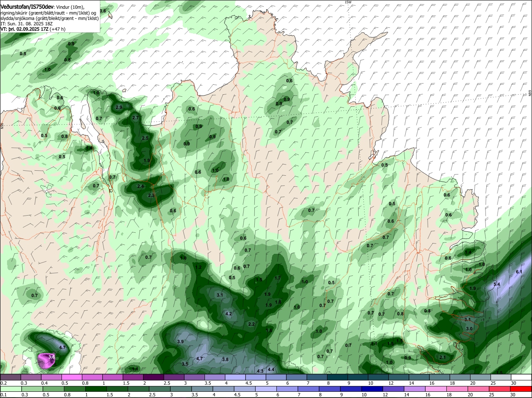Click the 2.7 rainfall value
Viewport: 532px width, 398px height.
click(x=135, y=118)
